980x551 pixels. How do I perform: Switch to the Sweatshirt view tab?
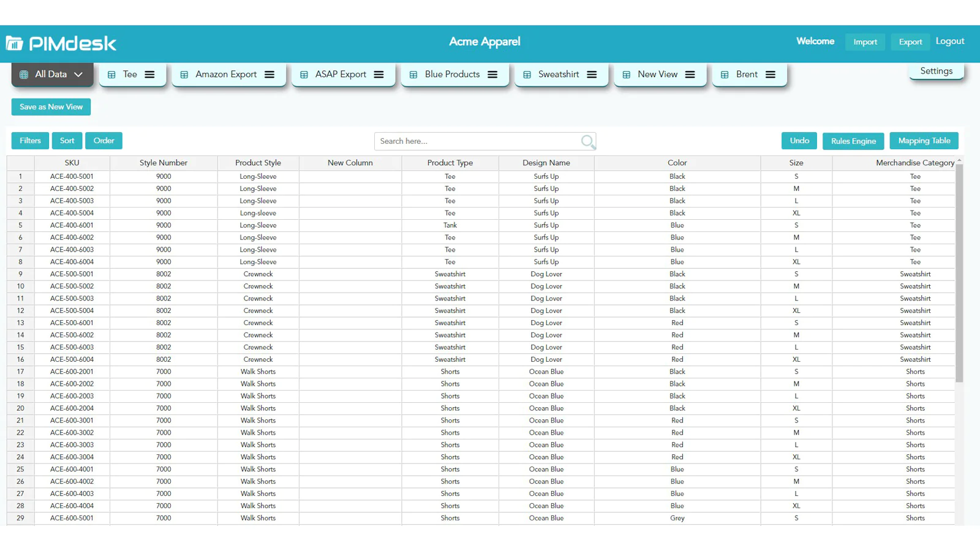(x=558, y=75)
